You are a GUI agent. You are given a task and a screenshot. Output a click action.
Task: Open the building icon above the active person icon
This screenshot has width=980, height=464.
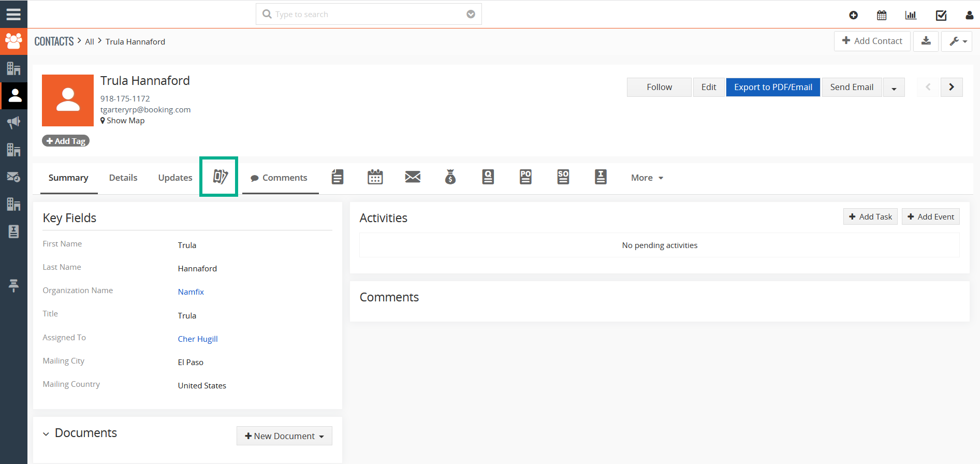pyautogui.click(x=13, y=68)
